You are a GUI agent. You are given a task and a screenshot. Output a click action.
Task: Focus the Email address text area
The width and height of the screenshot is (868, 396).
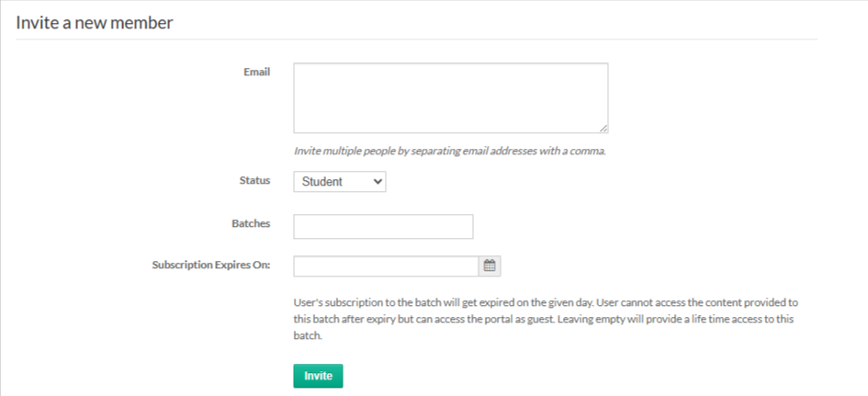tap(450, 97)
